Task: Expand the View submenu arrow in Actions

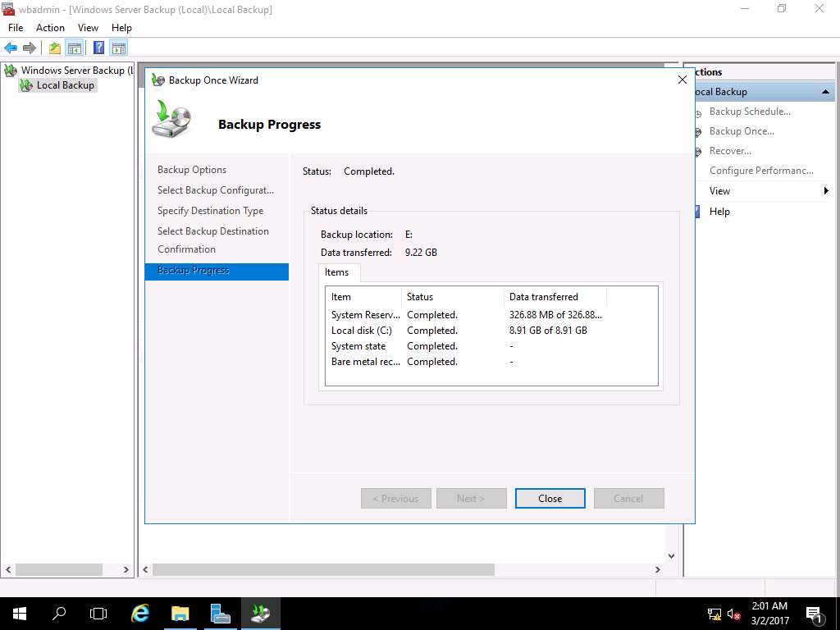Action: tap(826, 190)
